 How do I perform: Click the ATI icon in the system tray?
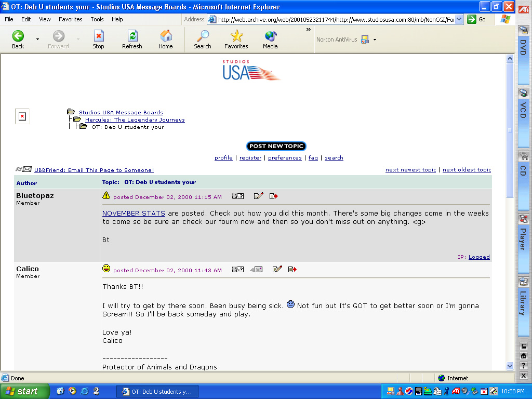tap(456, 391)
